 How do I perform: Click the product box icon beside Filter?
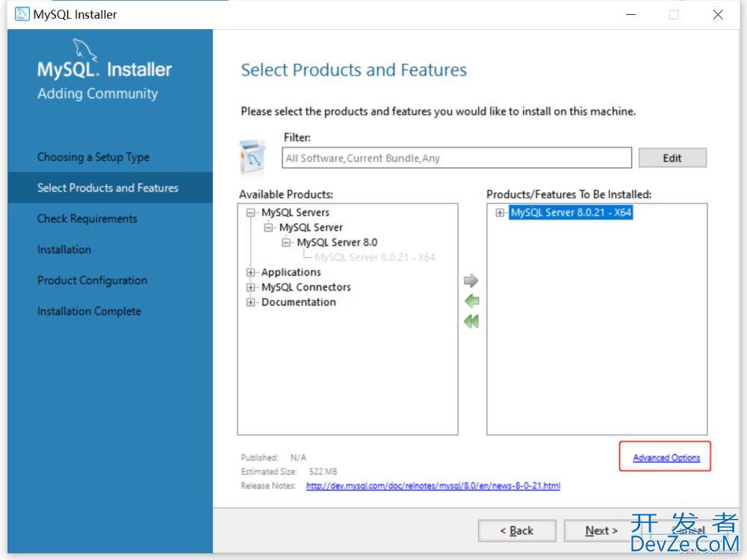click(x=253, y=158)
